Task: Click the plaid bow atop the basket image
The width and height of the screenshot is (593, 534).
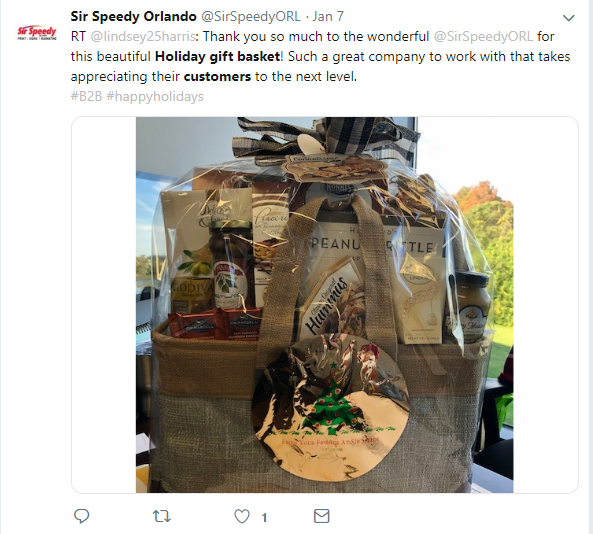Action: pos(325,140)
